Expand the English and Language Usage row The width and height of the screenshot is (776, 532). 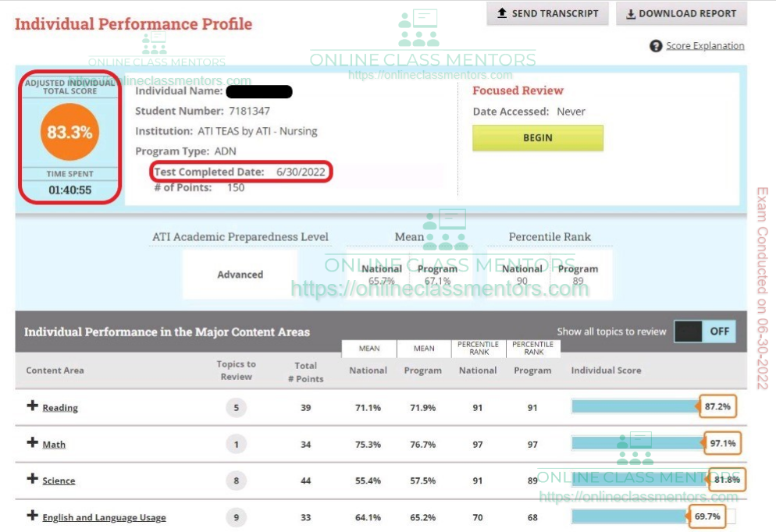32,516
